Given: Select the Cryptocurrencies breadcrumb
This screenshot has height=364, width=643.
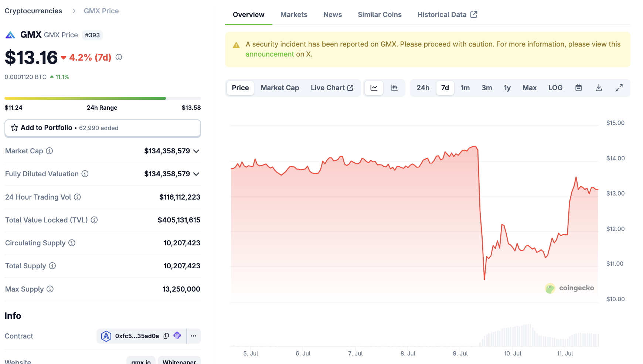Looking at the screenshot, I should [x=33, y=11].
